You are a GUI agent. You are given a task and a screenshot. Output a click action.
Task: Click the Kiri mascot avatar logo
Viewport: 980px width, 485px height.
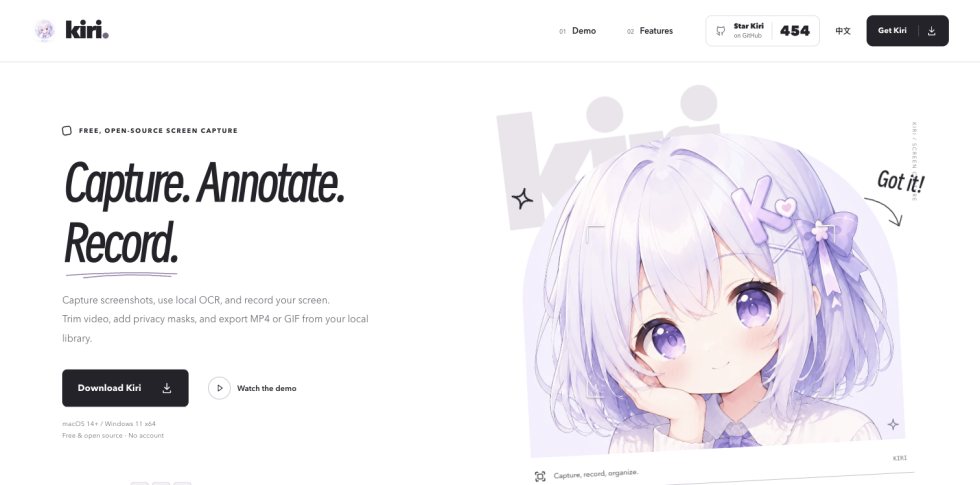(45, 30)
